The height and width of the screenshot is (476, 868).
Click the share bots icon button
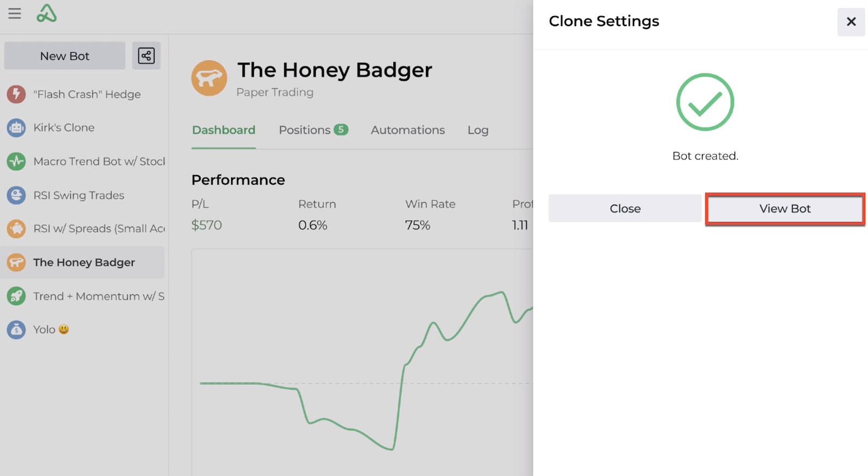pyautogui.click(x=146, y=56)
